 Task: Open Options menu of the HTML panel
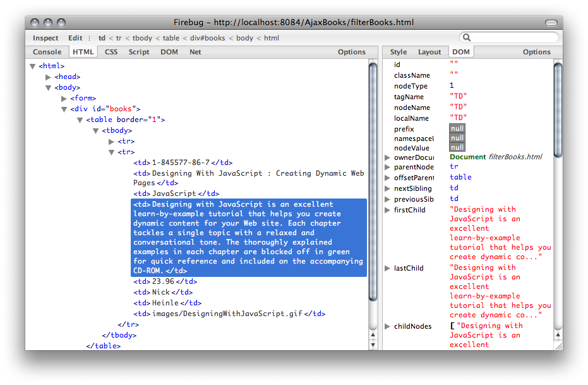(x=351, y=52)
